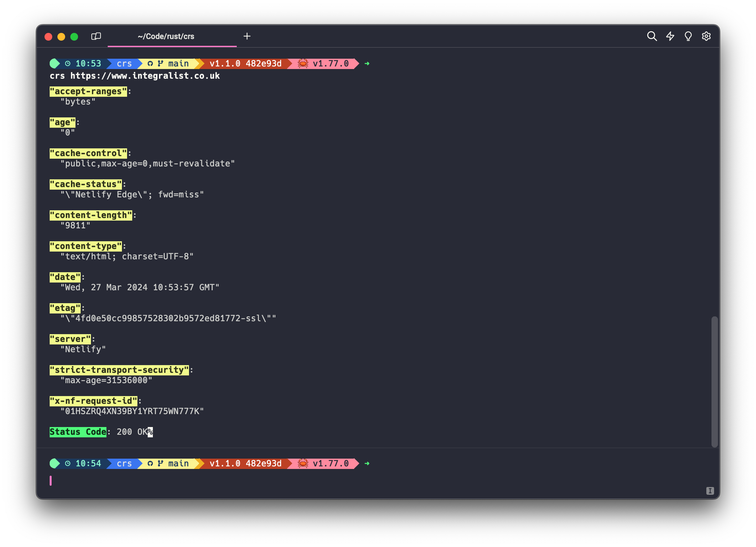
Task: Select the ~/Code/rust/crs tab
Action: 166,36
